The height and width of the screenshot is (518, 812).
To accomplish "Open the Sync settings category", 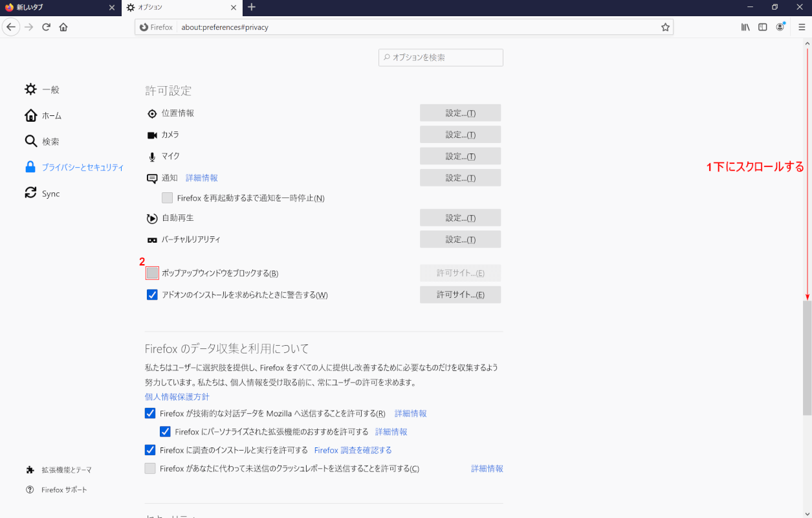I will (x=50, y=194).
